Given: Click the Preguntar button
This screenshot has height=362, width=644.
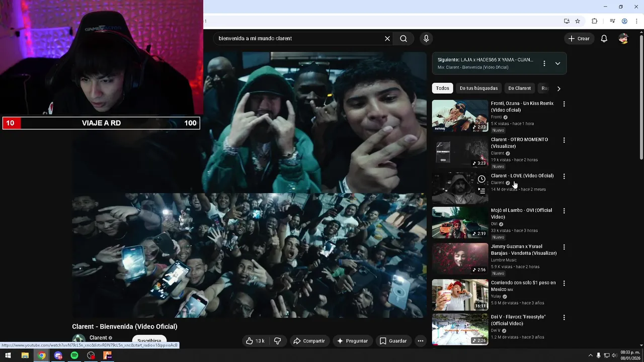Looking at the screenshot, I should 352,341.
